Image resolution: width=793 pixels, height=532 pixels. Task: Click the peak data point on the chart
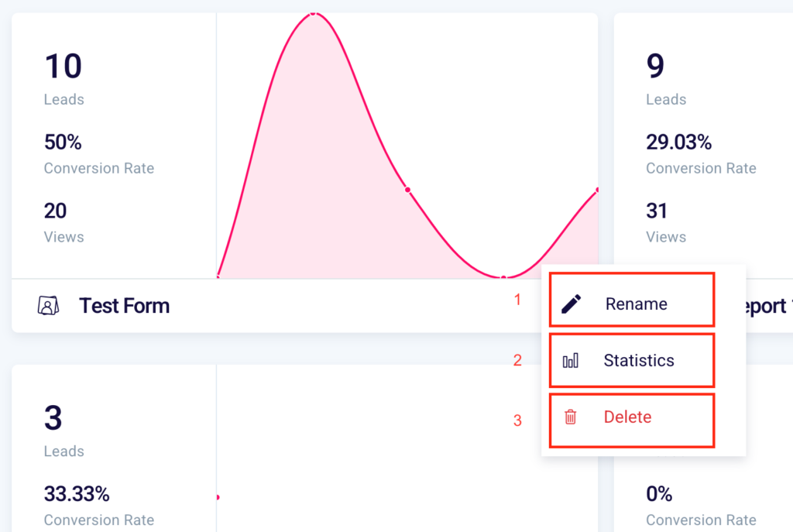tap(314, 13)
